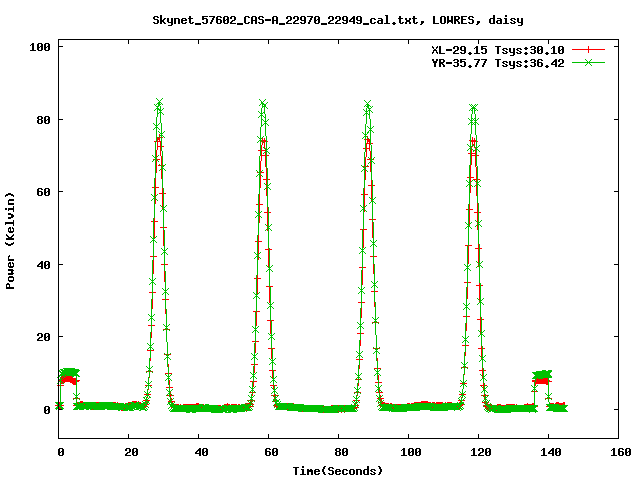Click x-axis tick label 120
This screenshot has width=640, height=480.
coord(481,452)
